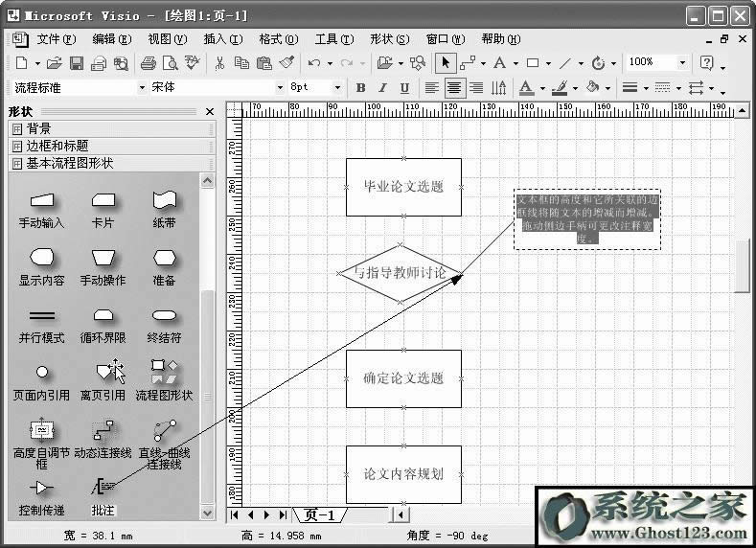This screenshot has width=756, height=548.
Task: Toggle Underline formatting
Action: (404, 88)
